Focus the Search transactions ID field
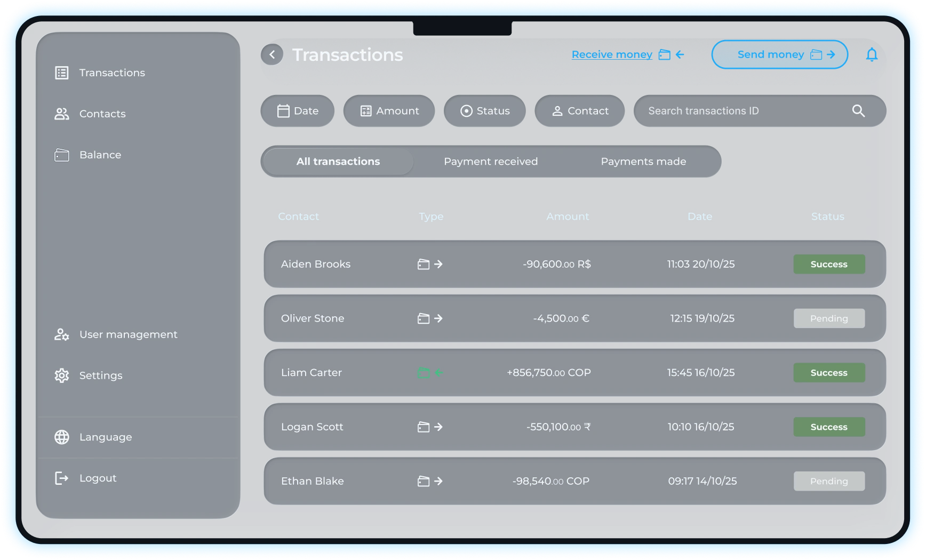 [741, 111]
